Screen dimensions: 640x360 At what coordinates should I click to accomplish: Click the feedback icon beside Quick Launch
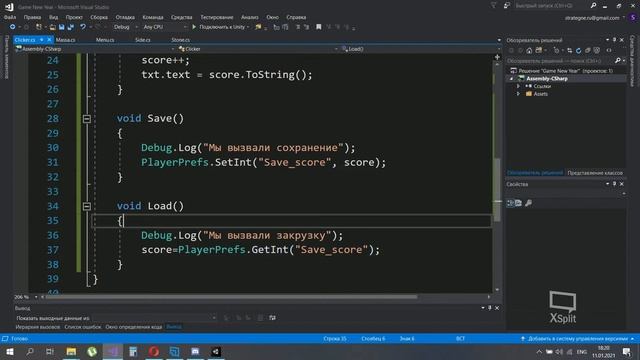click(507, 6)
